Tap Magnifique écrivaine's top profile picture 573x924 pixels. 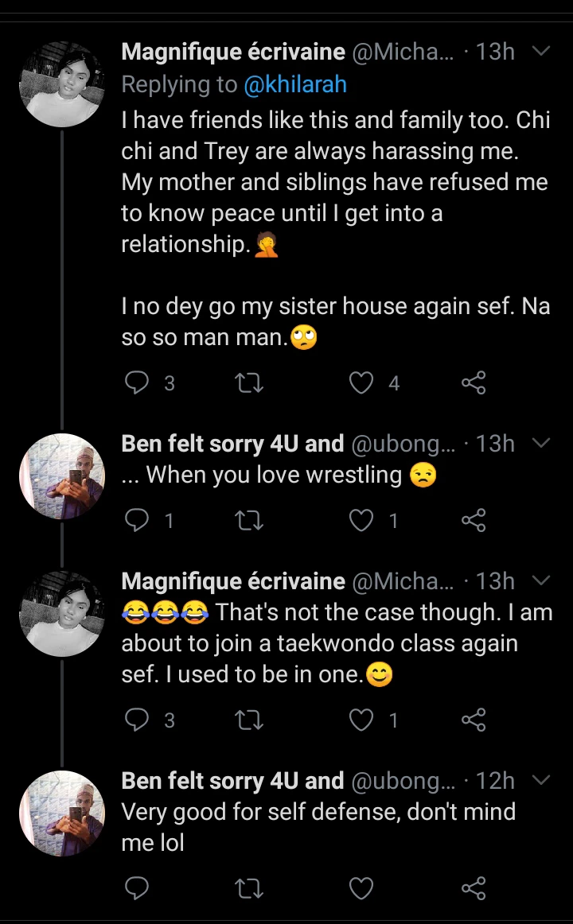(62, 84)
